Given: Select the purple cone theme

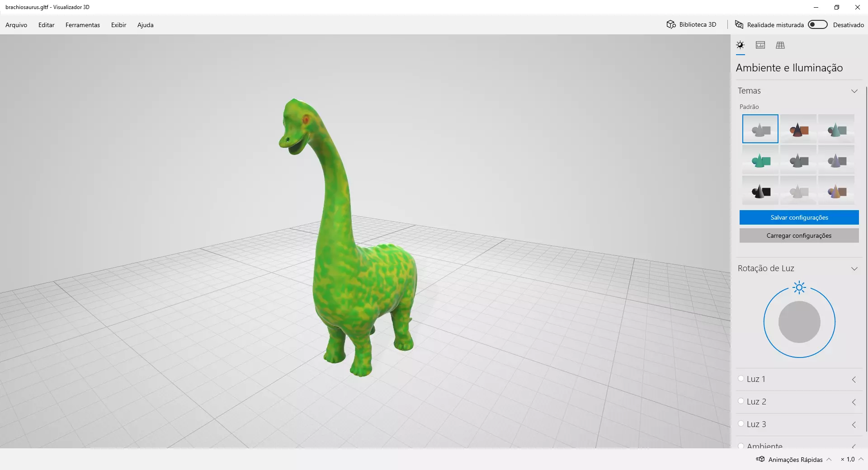Looking at the screenshot, I should tap(836, 160).
